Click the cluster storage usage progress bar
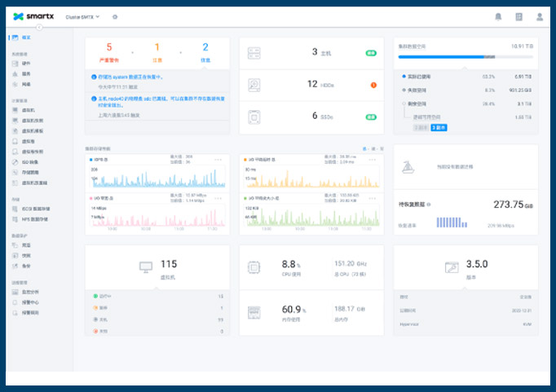 466,57
